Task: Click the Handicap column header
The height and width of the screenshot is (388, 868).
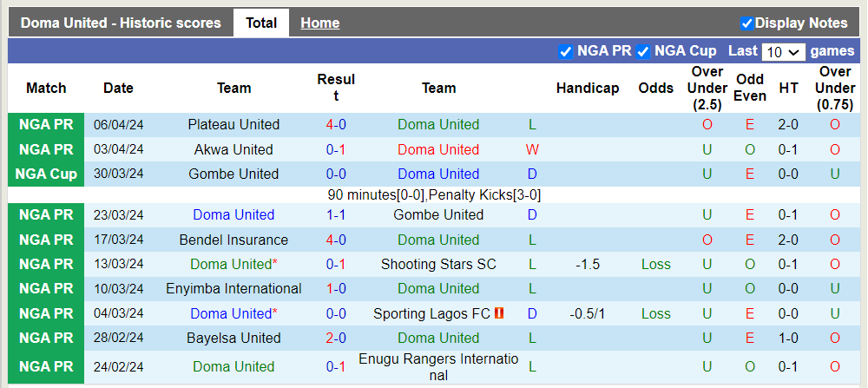Action: click(x=588, y=88)
